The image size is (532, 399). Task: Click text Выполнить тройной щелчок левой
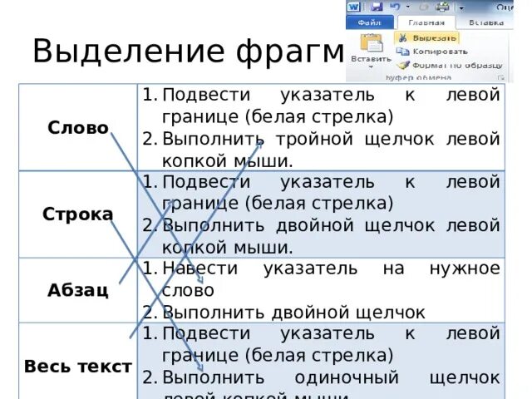tap(331, 139)
